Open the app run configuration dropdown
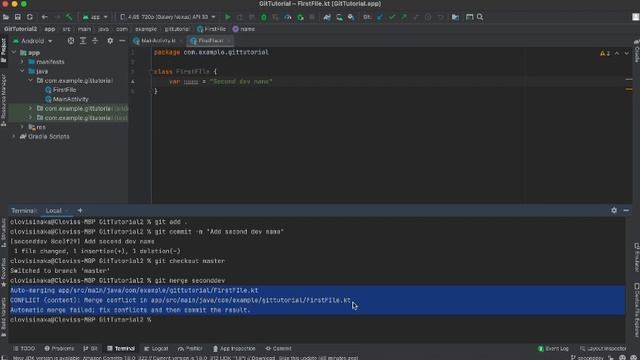 pos(95,17)
